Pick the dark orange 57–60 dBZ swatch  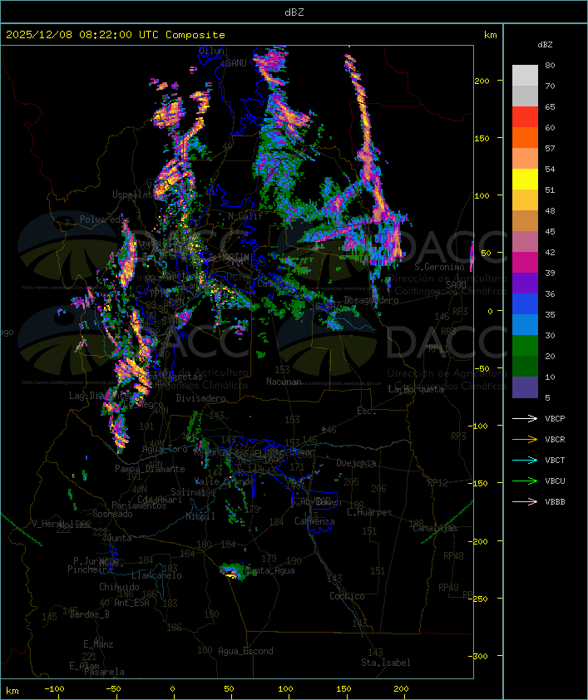(x=525, y=137)
